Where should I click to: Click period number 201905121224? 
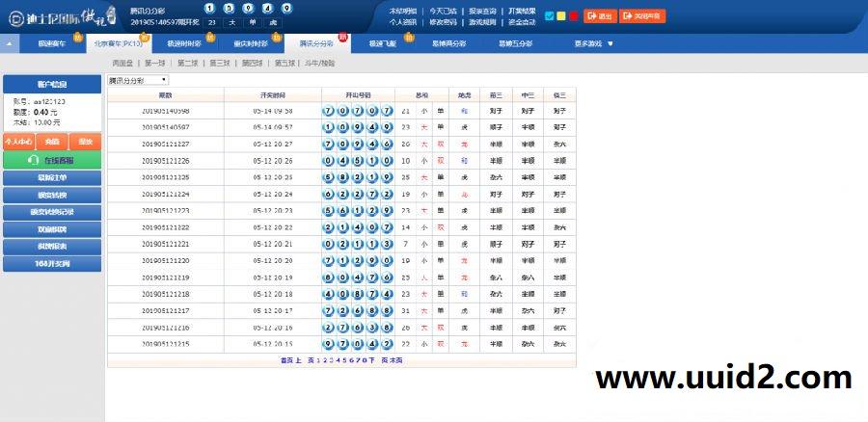166,194
